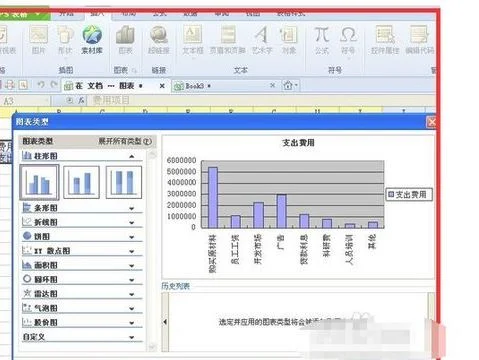Expand the 股价图 stock chart section

(x=132, y=323)
